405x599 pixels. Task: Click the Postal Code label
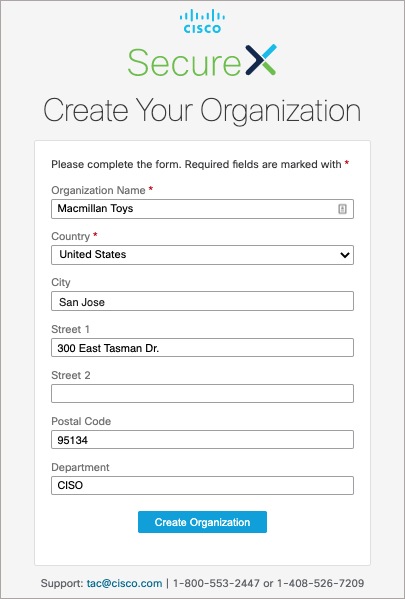pos(81,421)
